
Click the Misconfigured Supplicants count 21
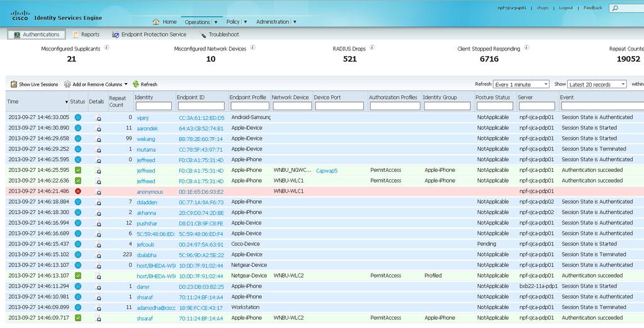coord(72,59)
